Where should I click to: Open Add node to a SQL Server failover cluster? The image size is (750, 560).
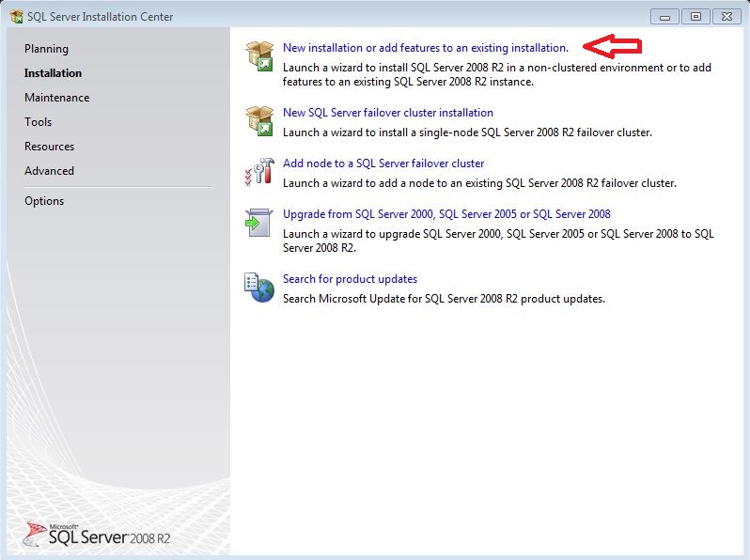383,163
